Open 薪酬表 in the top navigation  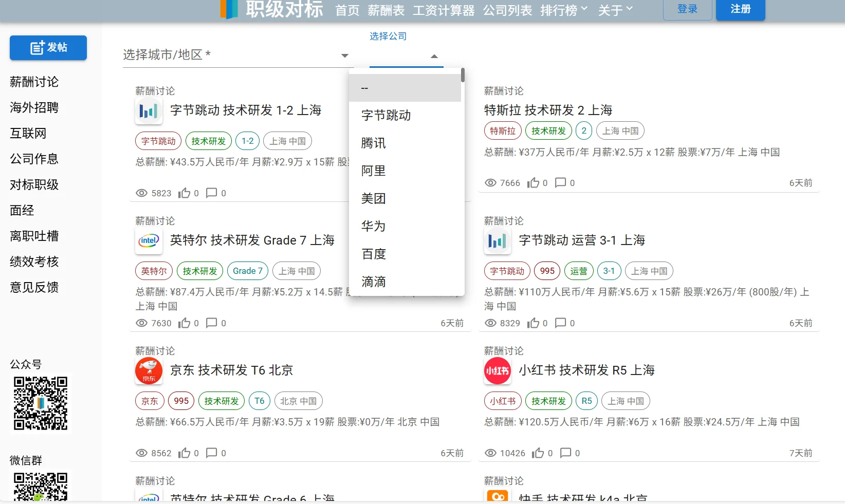[386, 10]
